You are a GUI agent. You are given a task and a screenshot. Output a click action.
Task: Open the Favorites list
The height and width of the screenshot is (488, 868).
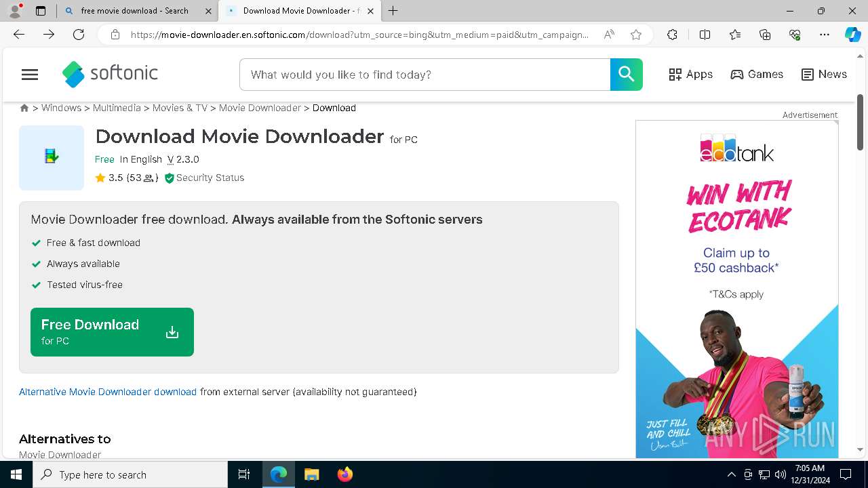click(735, 35)
